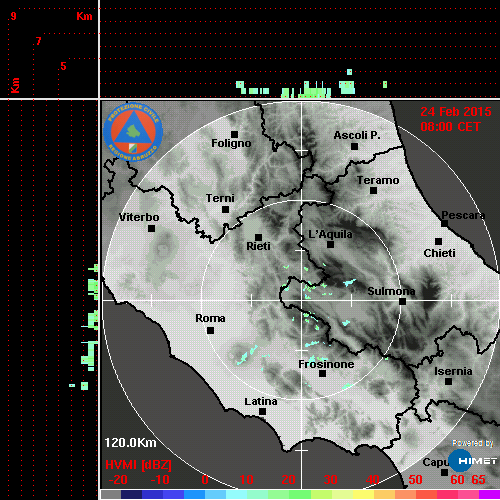This screenshot has width=500, height=500.
Task: Click the HIMET logo badge
Action: (x=473, y=461)
